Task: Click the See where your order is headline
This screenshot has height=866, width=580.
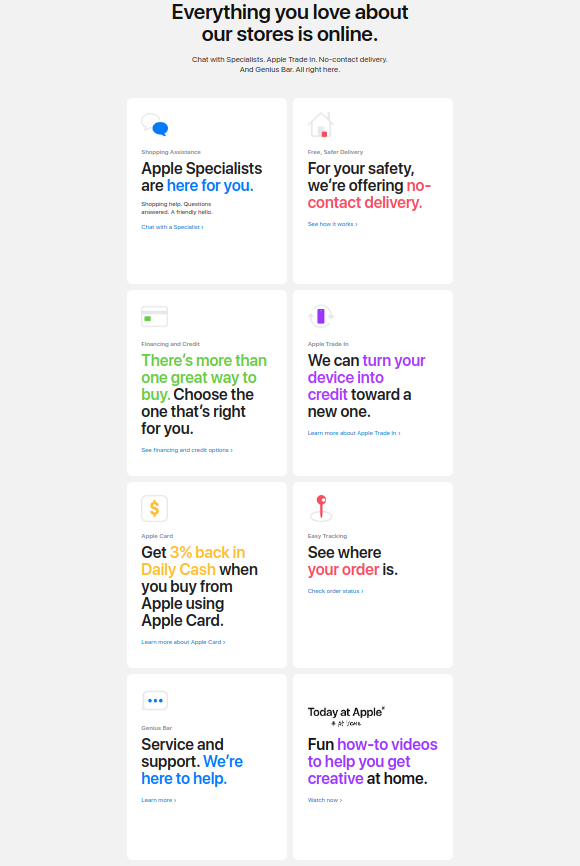Action: click(x=352, y=561)
